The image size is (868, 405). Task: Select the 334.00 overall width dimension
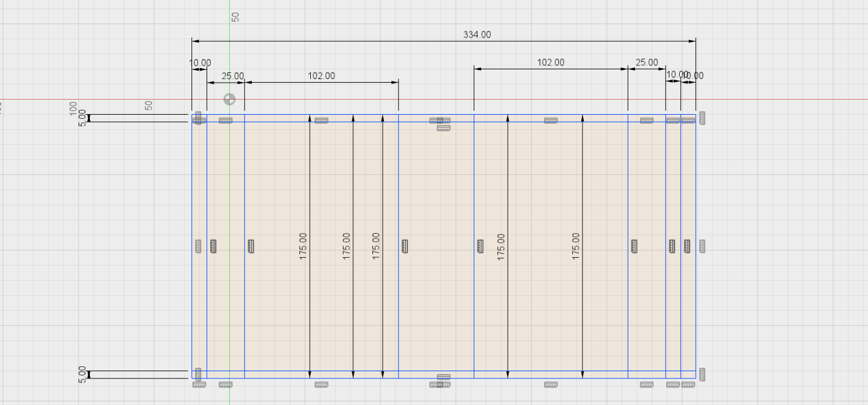[477, 34]
